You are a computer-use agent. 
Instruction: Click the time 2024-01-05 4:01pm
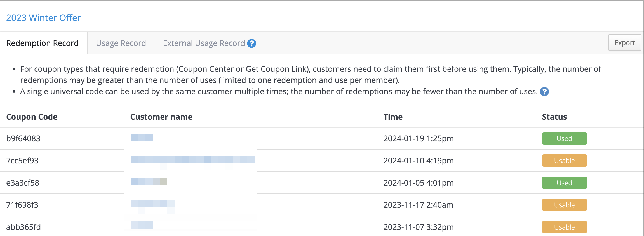coord(419,183)
